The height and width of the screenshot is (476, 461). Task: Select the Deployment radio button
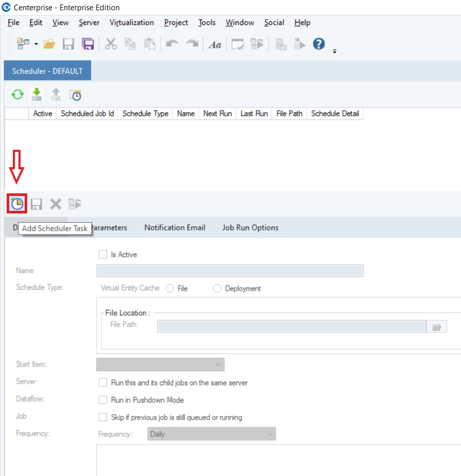217,289
